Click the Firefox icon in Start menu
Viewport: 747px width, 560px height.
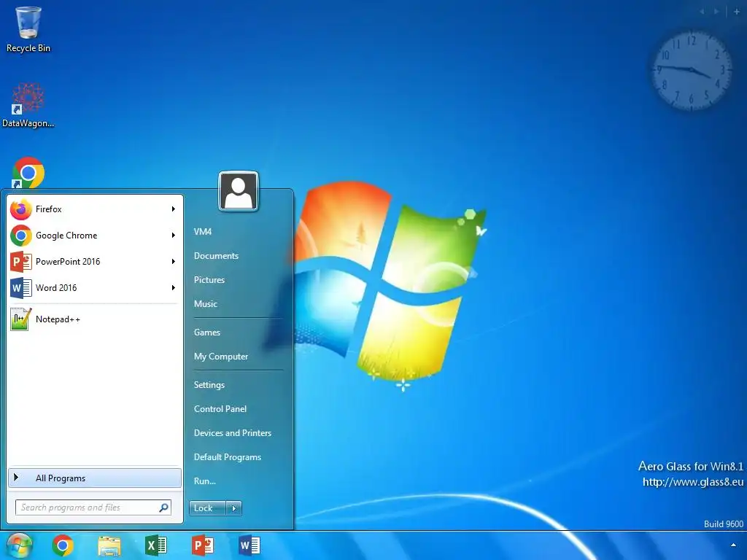(20, 209)
